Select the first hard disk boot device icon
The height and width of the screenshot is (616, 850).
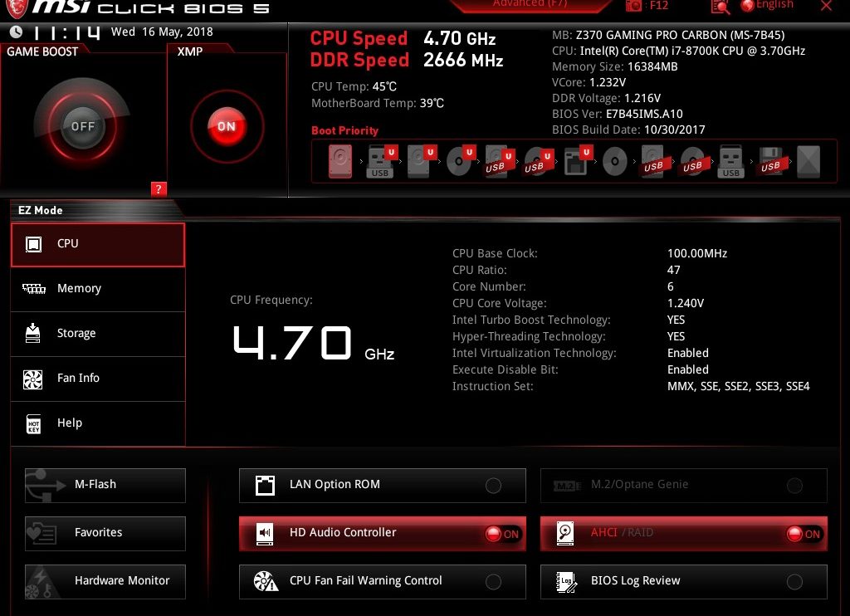pyautogui.click(x=340, y=161)
